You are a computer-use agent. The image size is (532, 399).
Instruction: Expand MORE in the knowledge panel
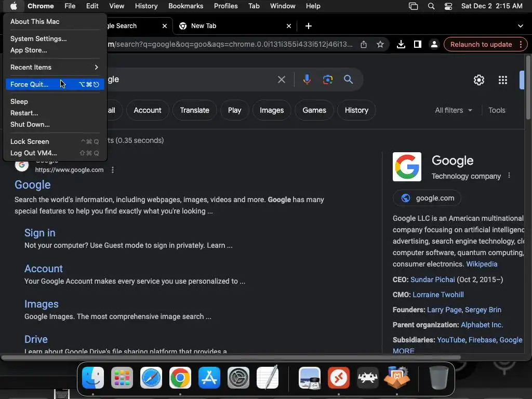click(403, 351)
